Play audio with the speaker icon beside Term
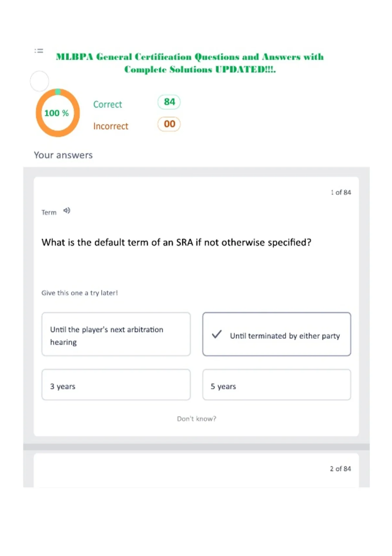The width and height of the screenshot is (392, 556). (x=67, y=211)
